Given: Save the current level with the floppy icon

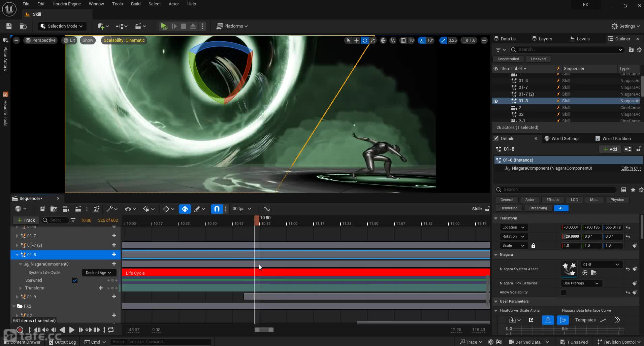Looking at the screenshot, I should (x=9, y=26).
